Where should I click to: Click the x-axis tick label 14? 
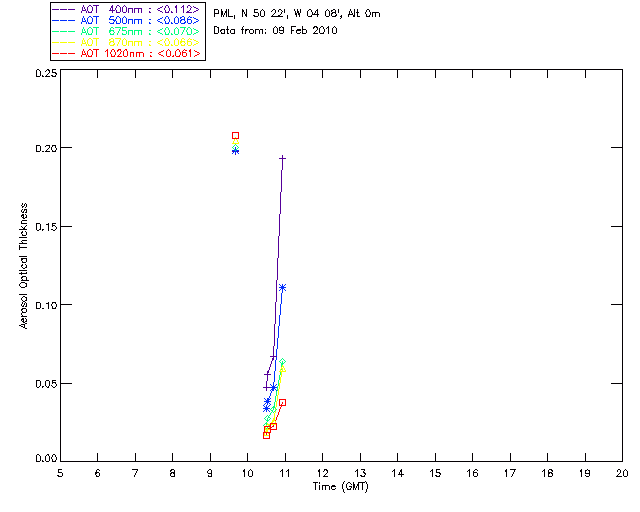coord(398,473)
